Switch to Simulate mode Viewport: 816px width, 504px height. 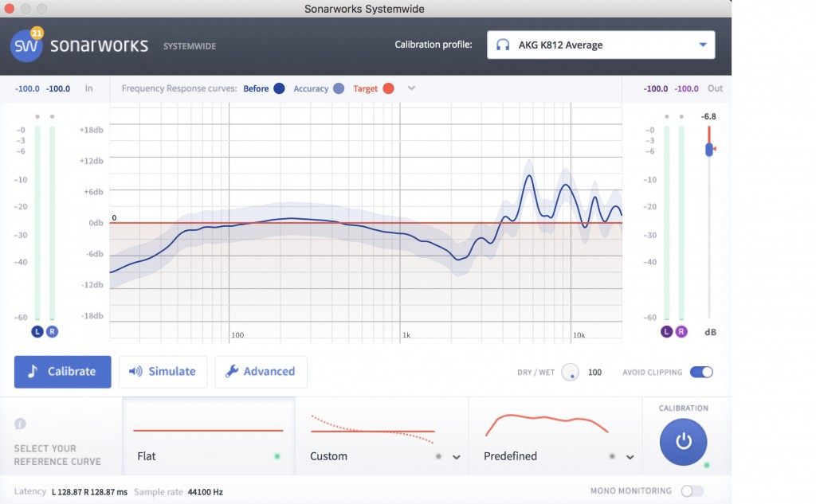tap(163, 372)
